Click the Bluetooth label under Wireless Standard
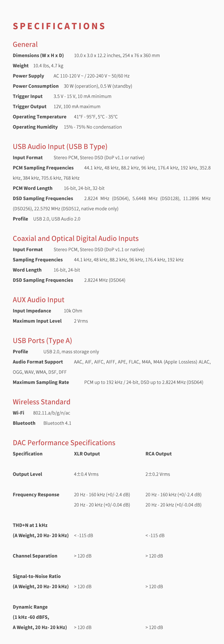This screenshot has height=644, width=224. pyautogui.click(x=24, y=423)
